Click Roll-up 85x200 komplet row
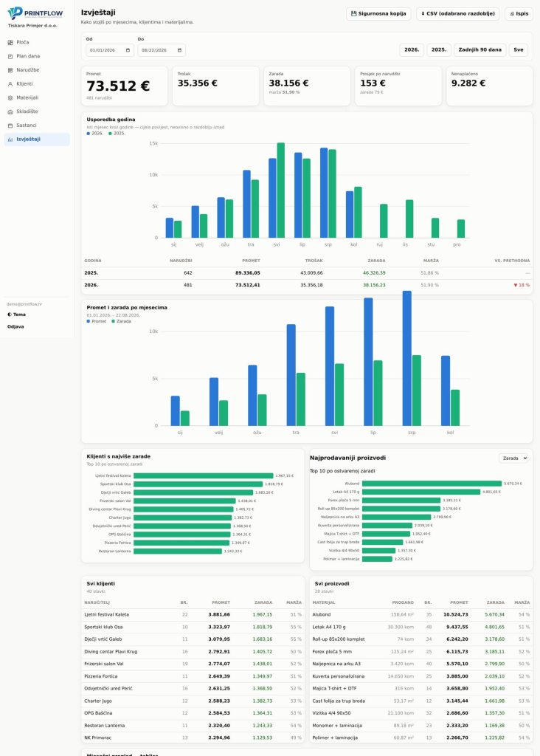Image resolution: width=540 pixels, height=756 pixels. click(x=421, y=639)
